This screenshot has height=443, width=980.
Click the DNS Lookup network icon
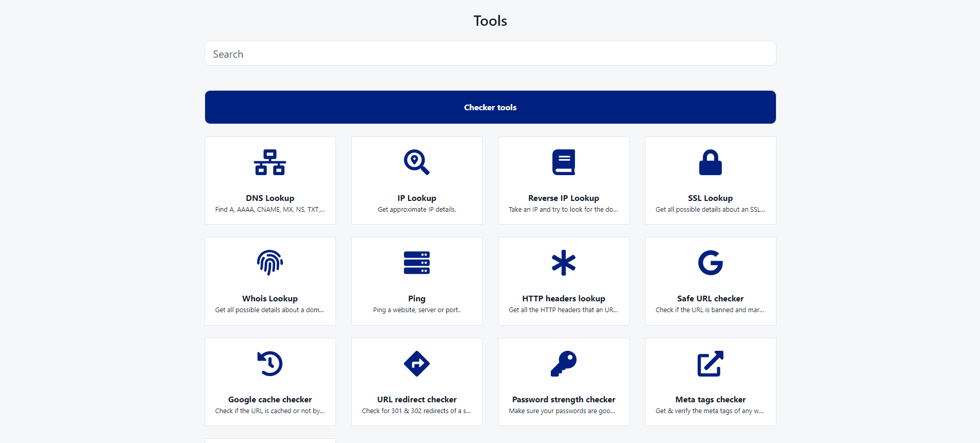270,162
